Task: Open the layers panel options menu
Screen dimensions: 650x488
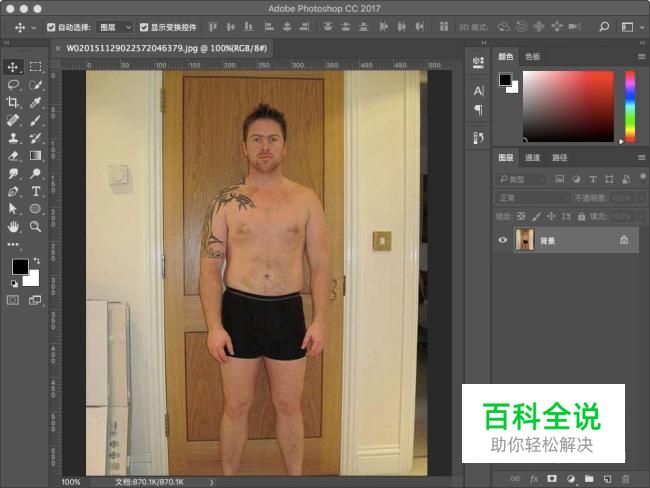Action: (x=641, y=158)
